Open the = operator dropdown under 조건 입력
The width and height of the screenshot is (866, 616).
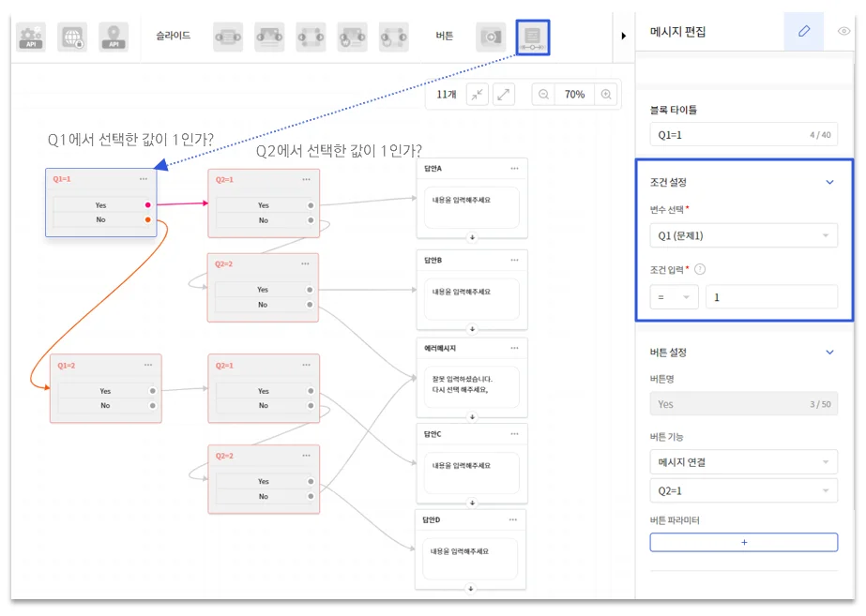coord(673,296)
